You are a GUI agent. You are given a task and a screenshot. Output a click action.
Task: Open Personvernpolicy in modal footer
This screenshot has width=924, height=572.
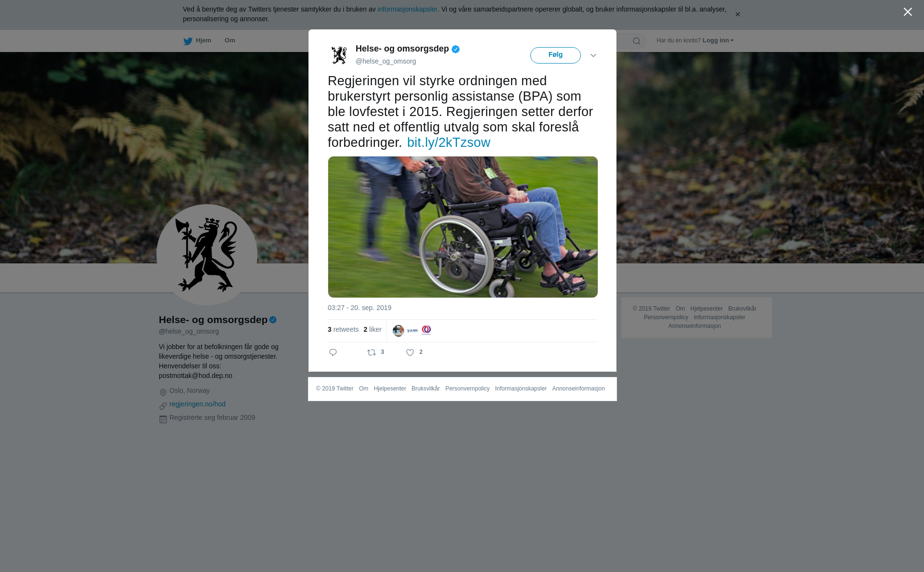pyautogui.click(x=467, y=389)
